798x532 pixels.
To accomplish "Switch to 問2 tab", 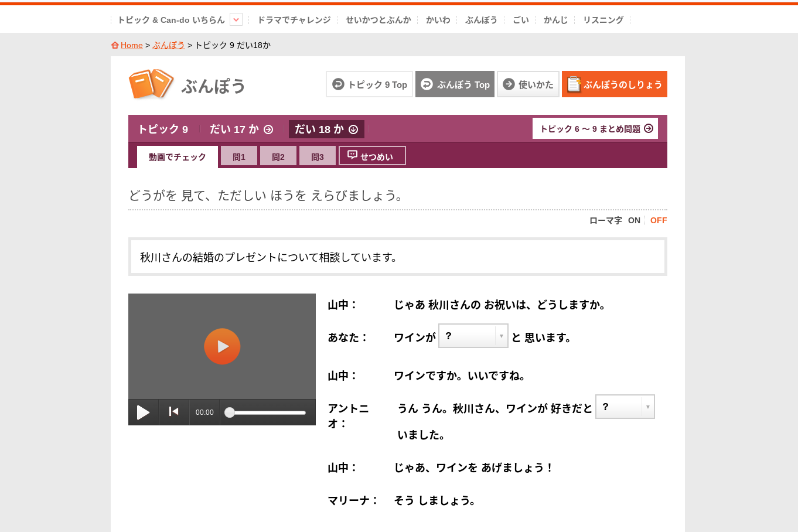I will [x=278, y=156].
